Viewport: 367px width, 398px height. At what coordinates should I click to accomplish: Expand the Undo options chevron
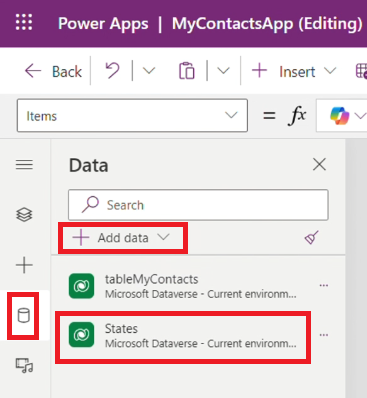(149, 71)
